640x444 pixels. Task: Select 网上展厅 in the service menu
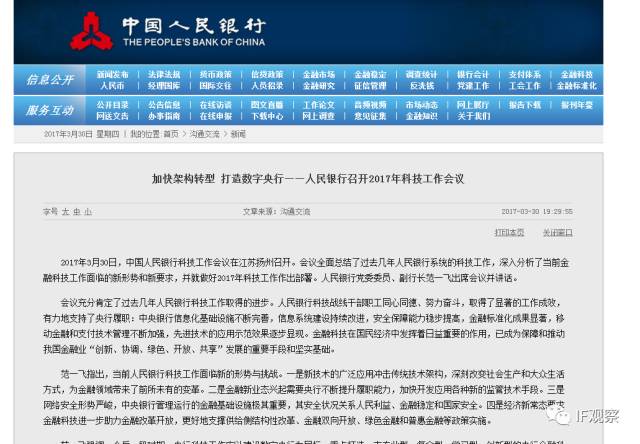473,105
